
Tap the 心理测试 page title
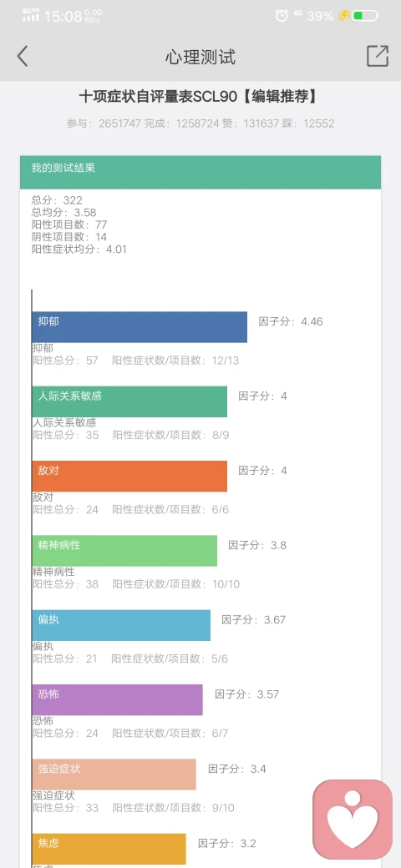point(200,57)
